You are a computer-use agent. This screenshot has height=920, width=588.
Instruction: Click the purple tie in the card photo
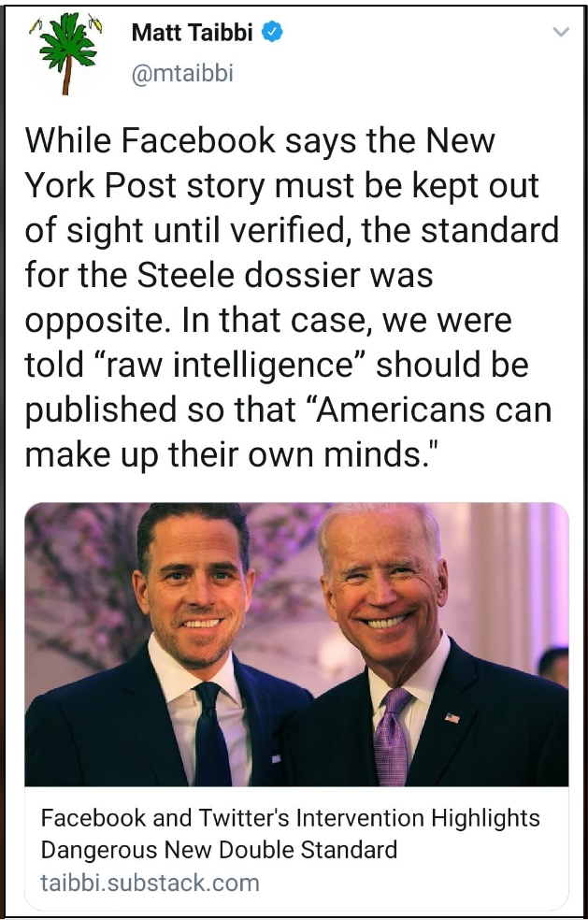[x=392, y=737]
